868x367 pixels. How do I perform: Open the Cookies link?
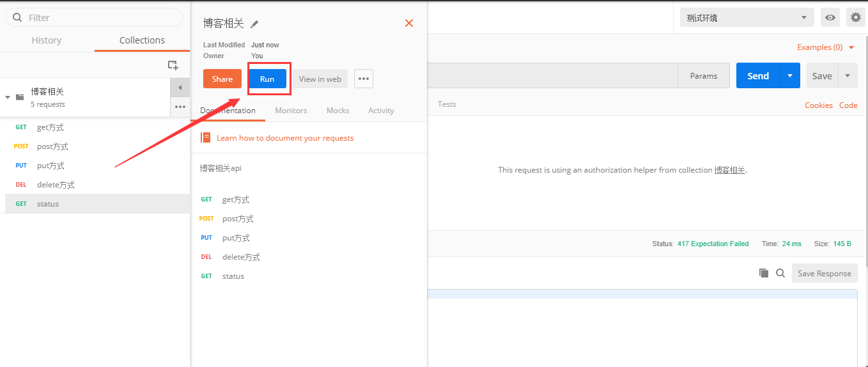(819, 105)
